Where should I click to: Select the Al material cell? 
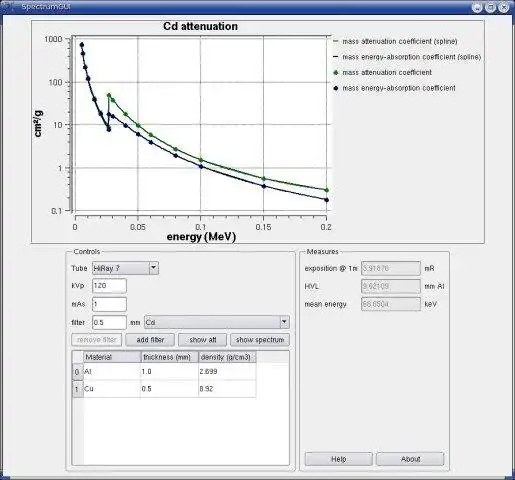[x=112, y=371]
